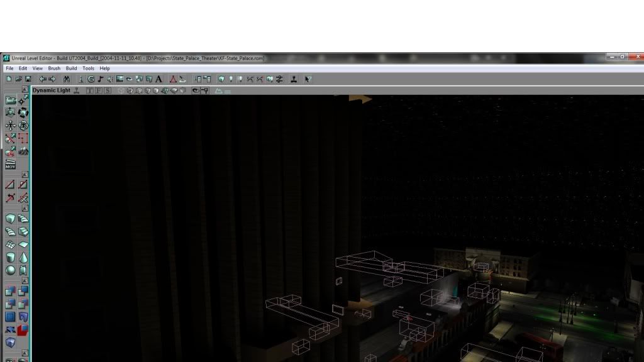Screen dimensions: 644x362
Task: Toggle the Top viewport mode button
Action: point(89,90)
